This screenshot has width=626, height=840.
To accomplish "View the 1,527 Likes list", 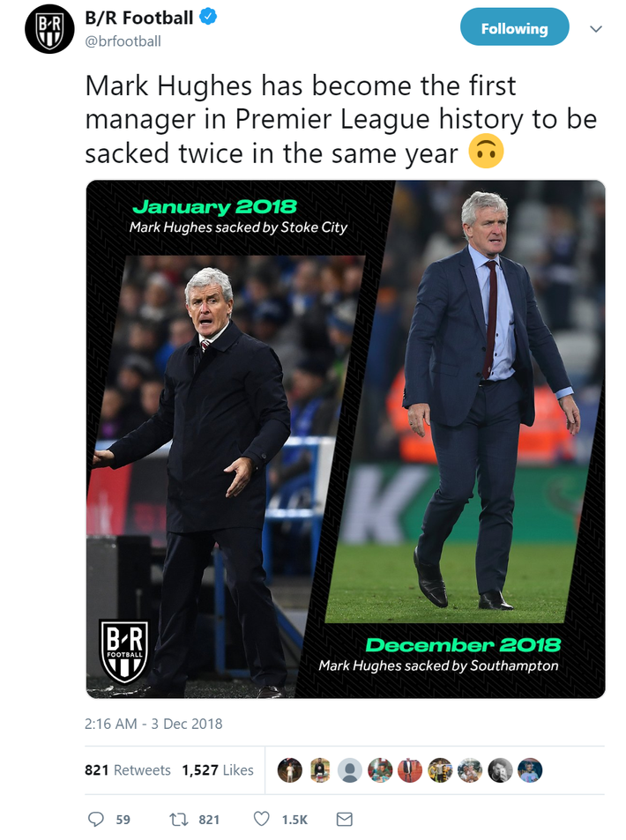I will click(x=218, y=770).
